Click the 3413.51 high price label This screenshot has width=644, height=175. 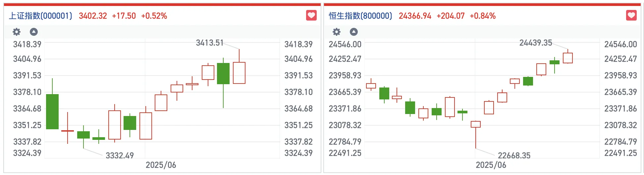[x=210, y=43]
